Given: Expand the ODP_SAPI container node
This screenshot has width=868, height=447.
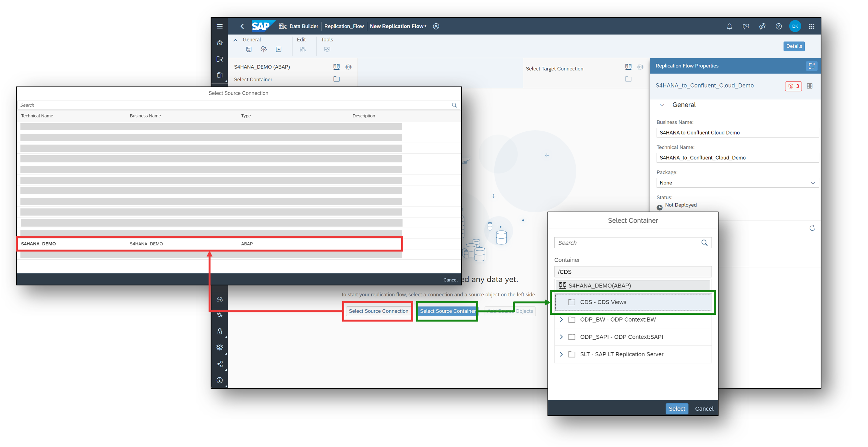Looking at the screenshot, I should (x=561, y=337).
